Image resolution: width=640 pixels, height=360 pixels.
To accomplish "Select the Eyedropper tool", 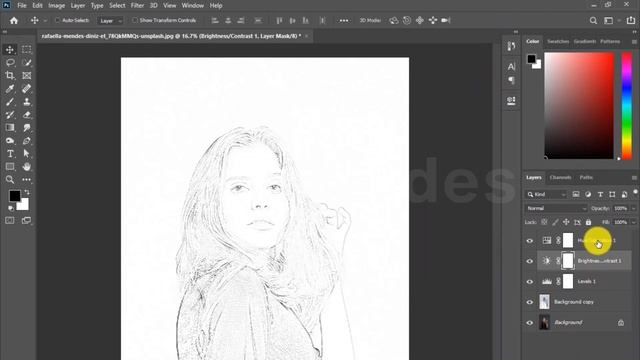I will [10, 89].
